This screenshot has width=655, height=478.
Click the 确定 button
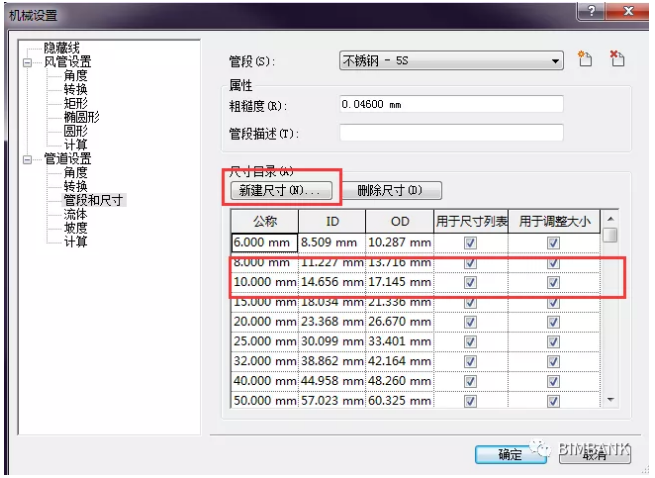point(510,454)
